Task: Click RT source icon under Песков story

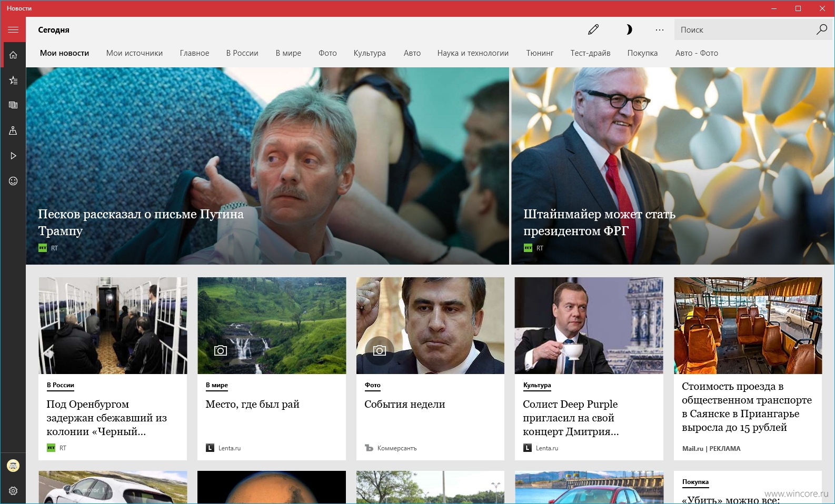Action: 43,248
